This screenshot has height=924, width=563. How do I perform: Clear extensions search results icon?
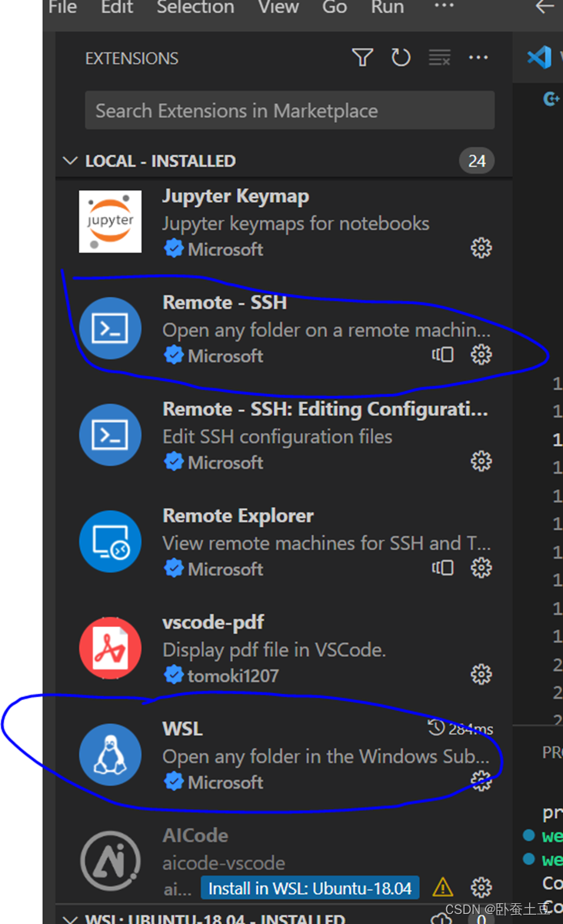[x=440, y=58]
